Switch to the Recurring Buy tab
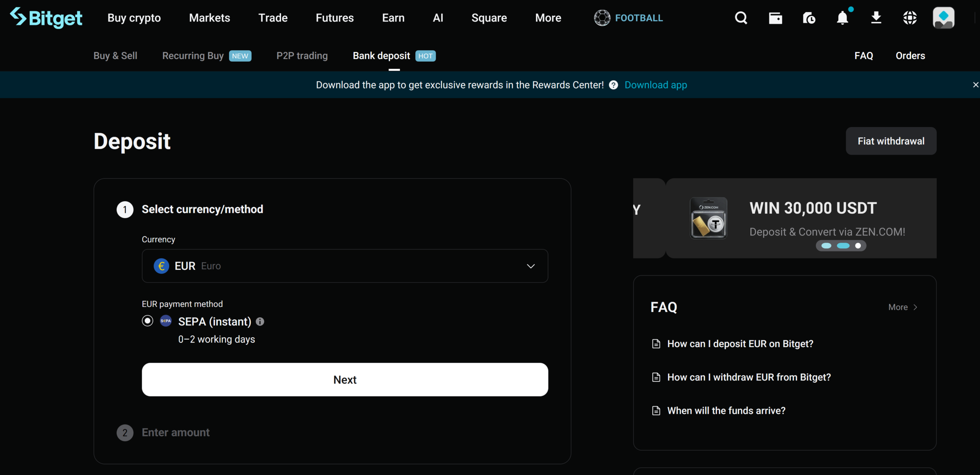 [193, 56]
